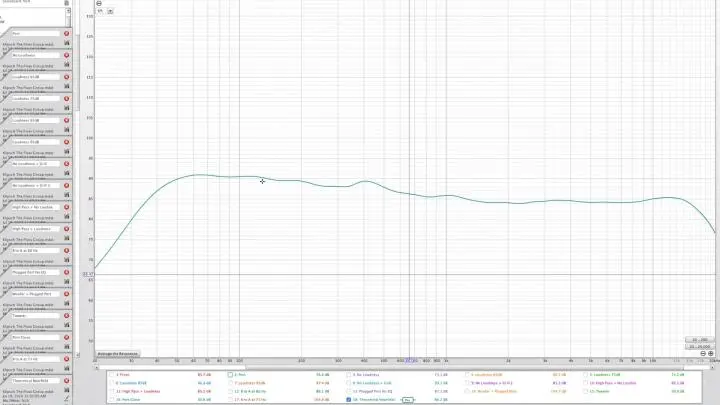720x405 pixels.
Task: Click up arrow of notes box scrollbar
Action: click(68, 10)
